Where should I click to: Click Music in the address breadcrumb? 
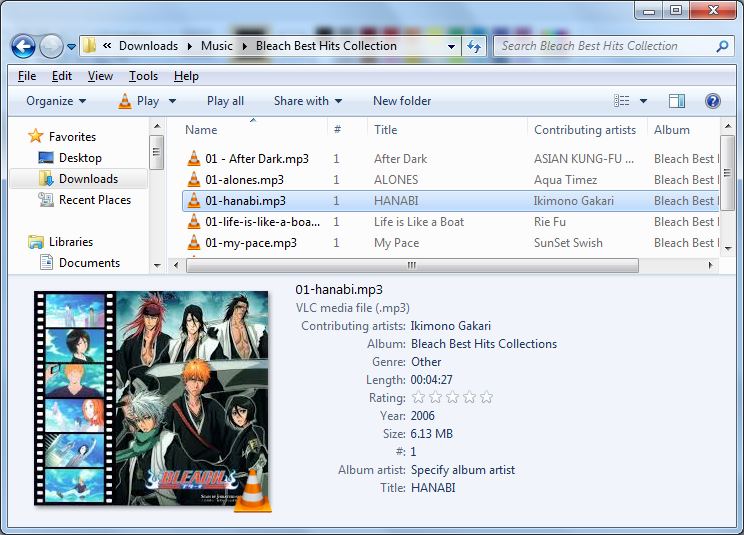click(x=216, y=46)
